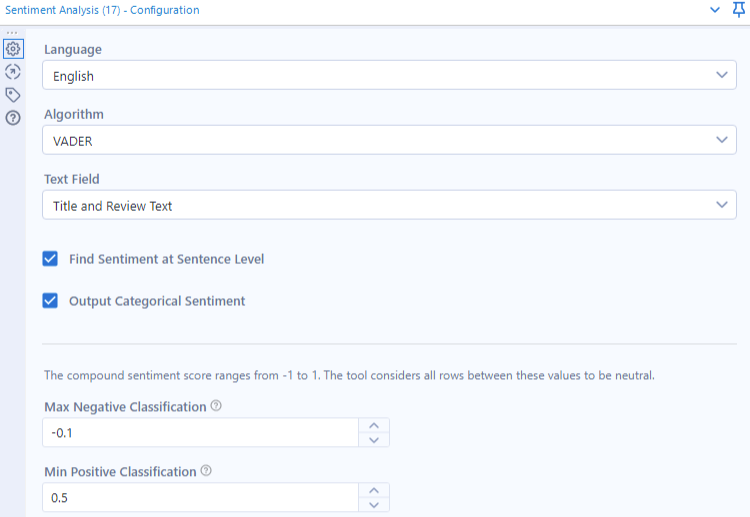Increase Min Positive Classification value
The width and height of the screenshot is (750, 517).
pos(374,491)
